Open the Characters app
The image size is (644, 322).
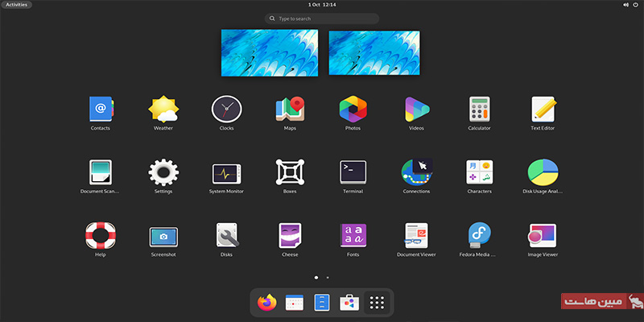pos(480,171)
